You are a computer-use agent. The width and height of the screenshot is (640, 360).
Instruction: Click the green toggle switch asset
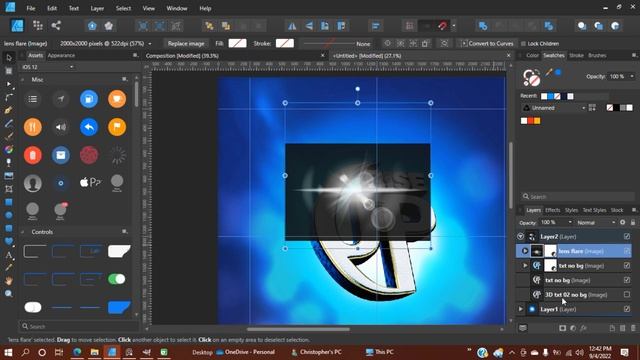click(117, 279)
